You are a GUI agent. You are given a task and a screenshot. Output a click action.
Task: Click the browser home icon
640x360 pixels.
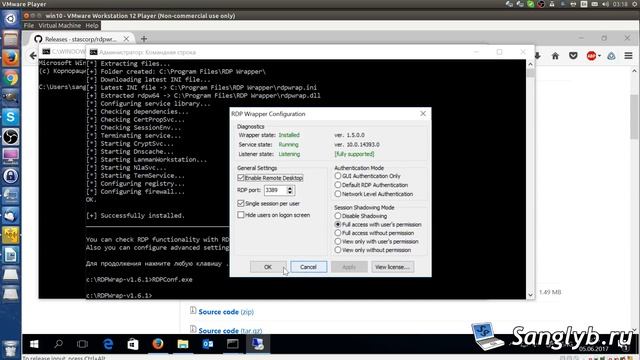555,56
